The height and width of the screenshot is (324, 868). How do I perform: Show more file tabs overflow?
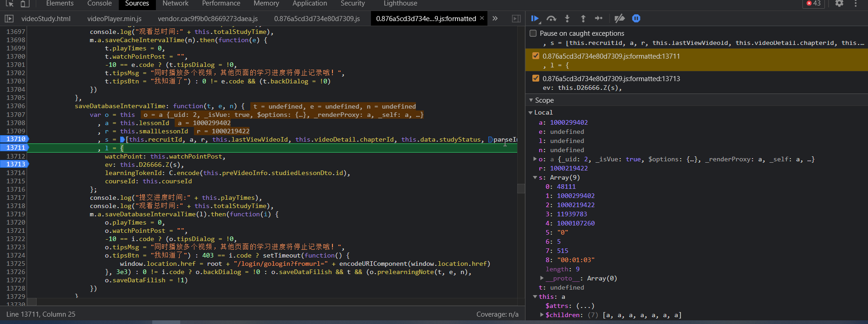click(495, 18)
